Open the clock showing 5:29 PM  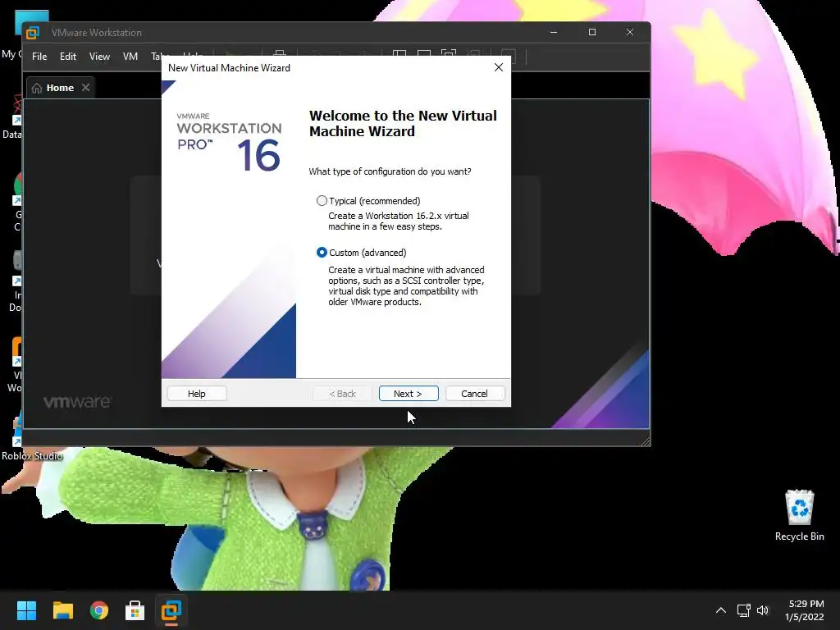click(x=805, y=610)
